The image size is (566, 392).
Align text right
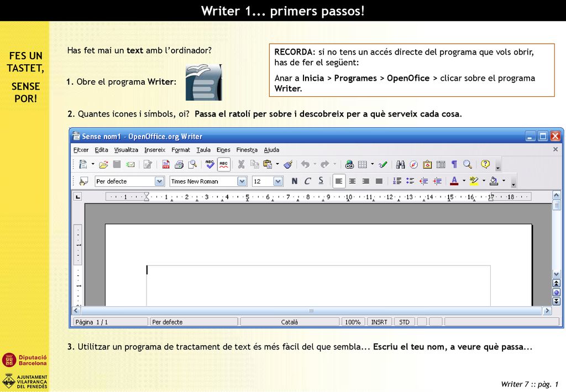(x=366, y=181)
